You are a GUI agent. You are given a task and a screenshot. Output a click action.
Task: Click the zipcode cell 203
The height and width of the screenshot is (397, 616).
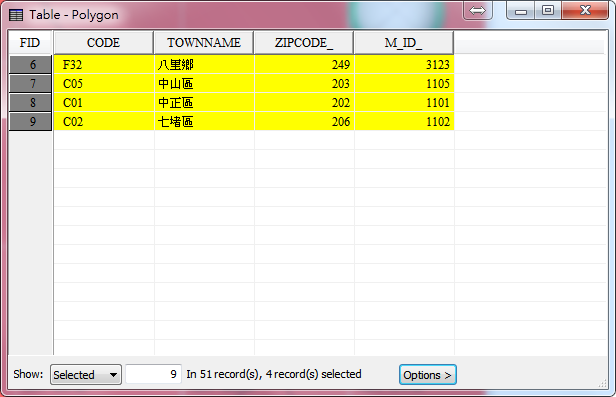click(x=304, y=83)
